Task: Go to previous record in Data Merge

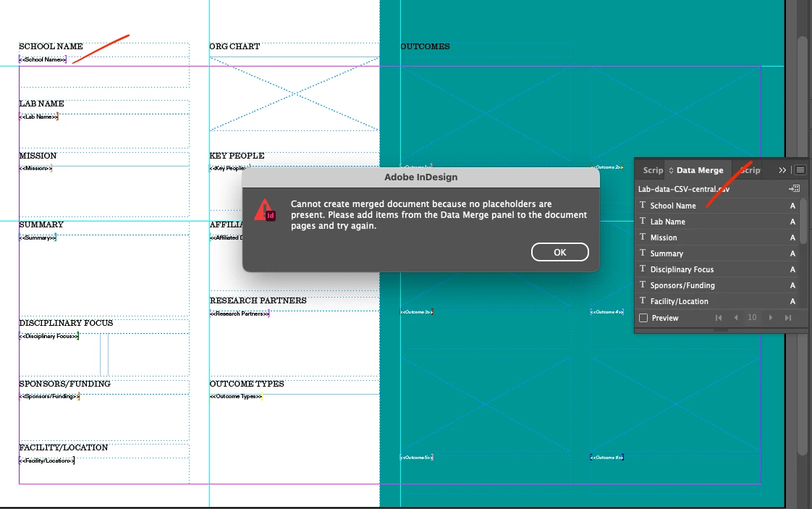Action: point(735,318)
